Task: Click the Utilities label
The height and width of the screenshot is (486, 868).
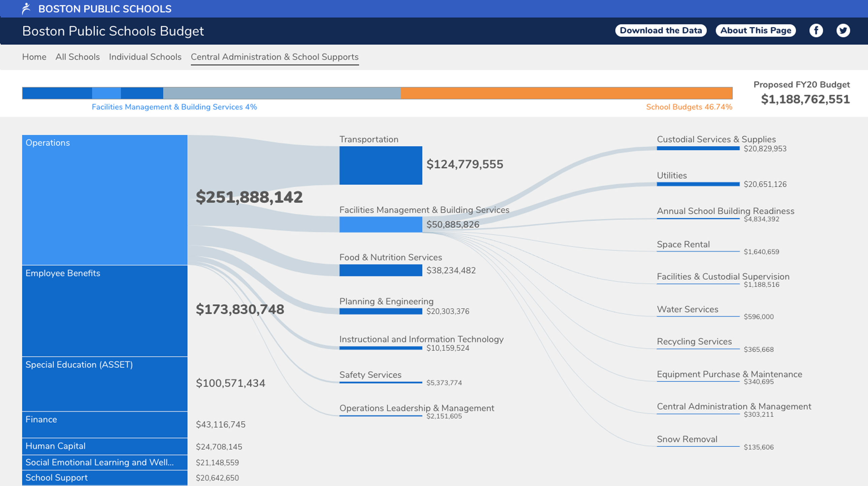Action: pos(671,175)
